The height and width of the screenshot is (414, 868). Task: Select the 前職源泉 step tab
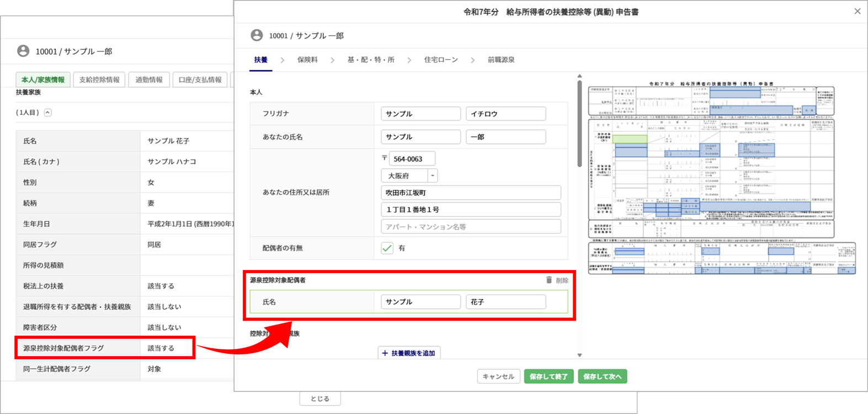(500, 60)
